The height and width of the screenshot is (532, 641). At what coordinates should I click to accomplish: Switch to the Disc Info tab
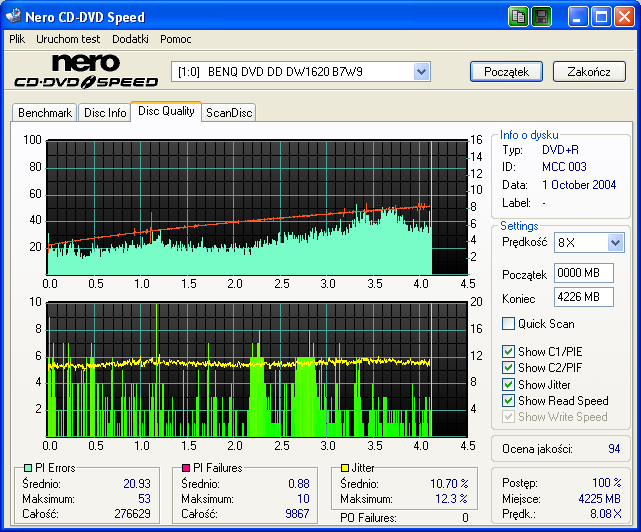pos(105,112)
